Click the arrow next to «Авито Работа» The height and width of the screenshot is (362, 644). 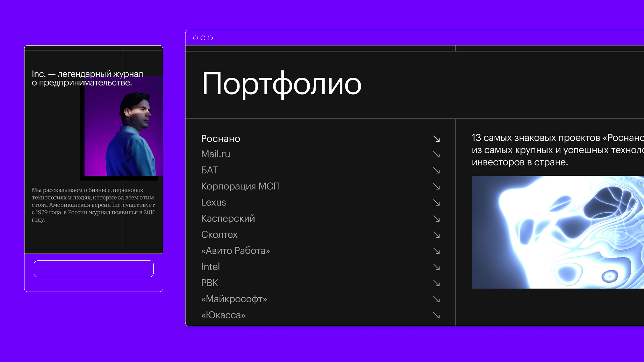pyautogui.click(x=437, y=251)
